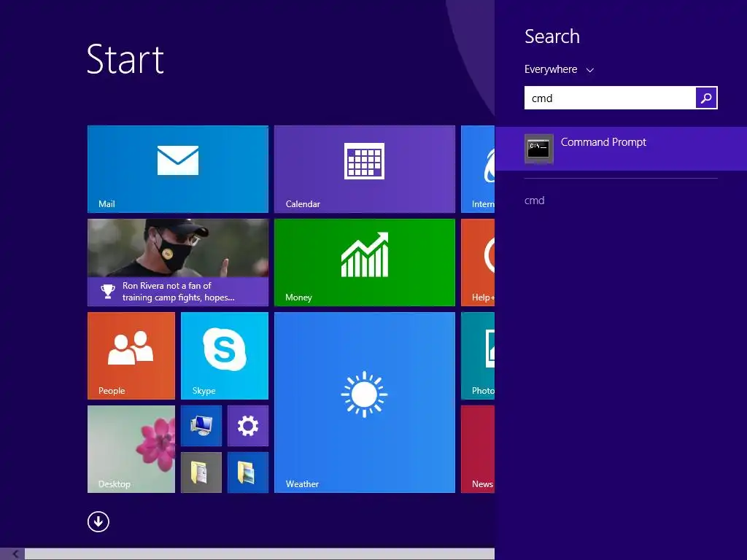Open the Photos tile

tap(478, 356)
